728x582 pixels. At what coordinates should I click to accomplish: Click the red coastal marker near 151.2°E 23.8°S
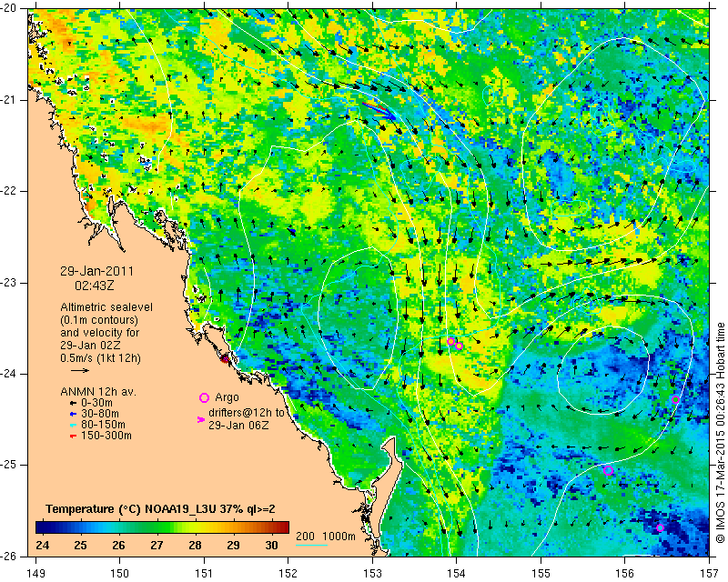[x=225, y=359]
